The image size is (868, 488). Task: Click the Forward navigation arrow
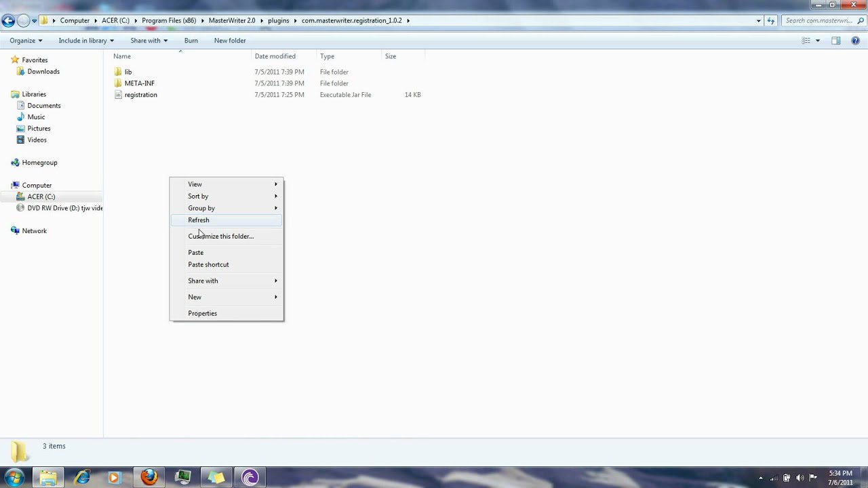coord(23,20)
